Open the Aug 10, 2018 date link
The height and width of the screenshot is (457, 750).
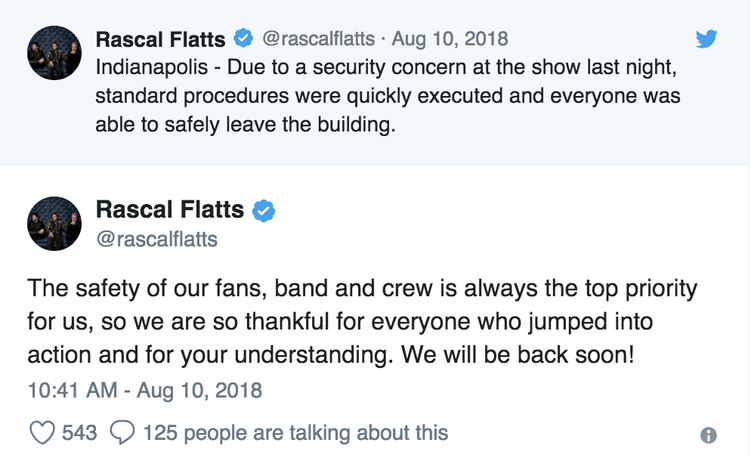click(x=450, y=39)
